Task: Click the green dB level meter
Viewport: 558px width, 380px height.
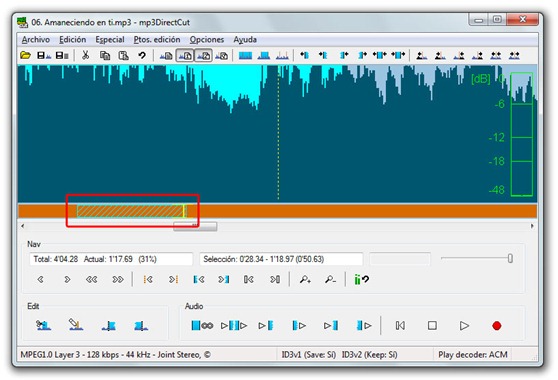Action: (521, 134)
